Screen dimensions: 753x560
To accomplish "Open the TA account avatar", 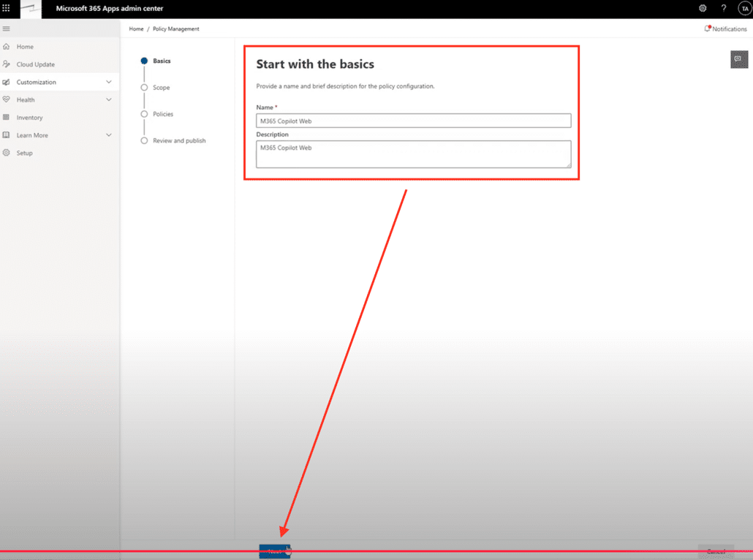I will pyautogui.click(x=744, y=9).
